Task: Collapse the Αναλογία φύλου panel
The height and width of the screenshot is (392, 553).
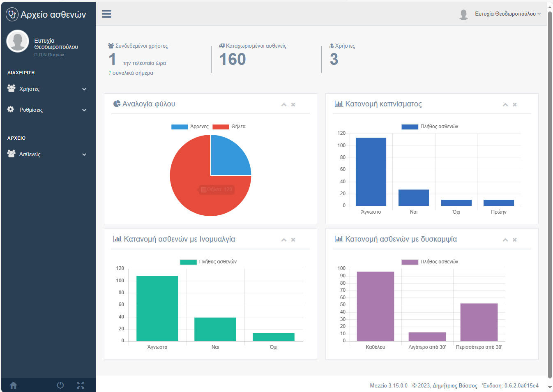Action: tap(283, 105)
